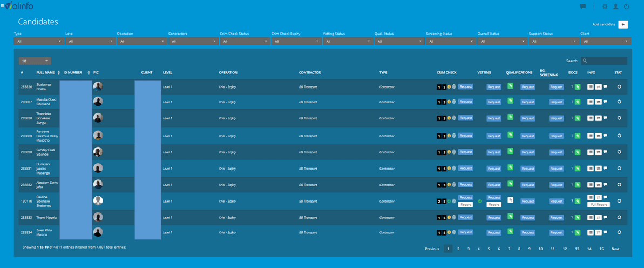
Task: Open the settings gear in top bar
Action: (605, 6)
